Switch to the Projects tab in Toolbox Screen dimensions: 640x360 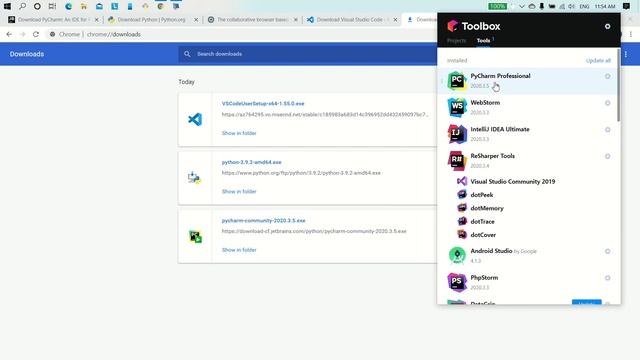click(456, 40)
